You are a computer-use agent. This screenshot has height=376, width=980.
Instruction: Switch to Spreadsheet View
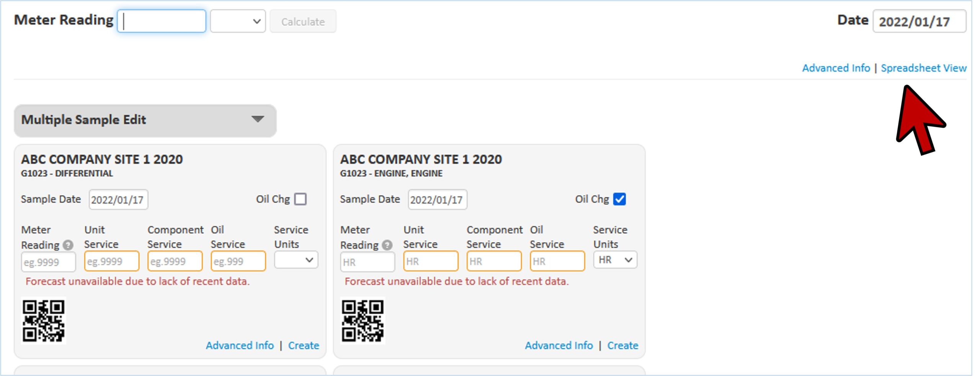coord(923,68)
